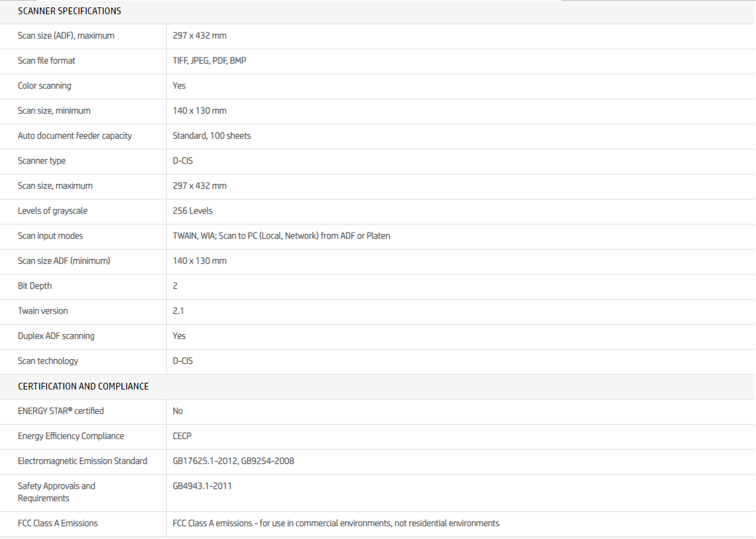Click the 'Levels of grayscale' label
The height and width of the screenshot is (539, 756).
click(53, 211)
